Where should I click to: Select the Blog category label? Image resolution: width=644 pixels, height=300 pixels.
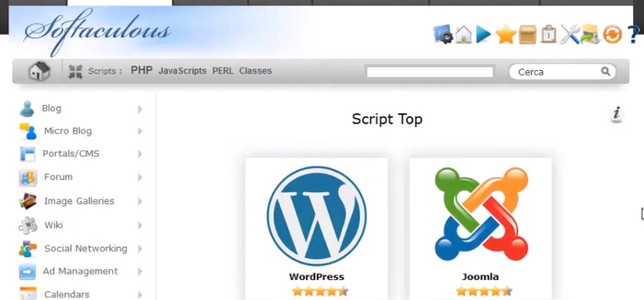coord(51,108)
